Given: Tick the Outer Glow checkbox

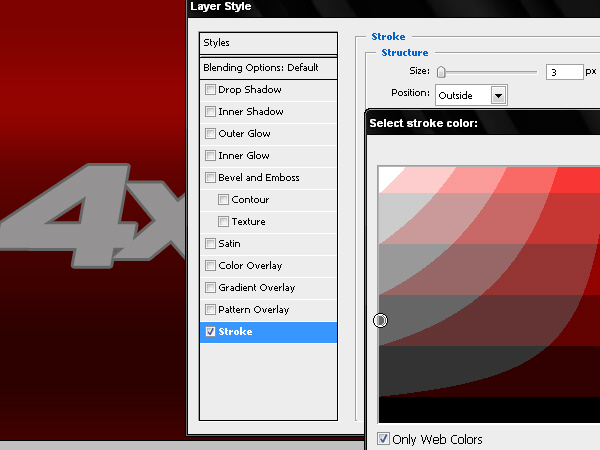Looking at the screenshot, I should (x=210, y=134).
